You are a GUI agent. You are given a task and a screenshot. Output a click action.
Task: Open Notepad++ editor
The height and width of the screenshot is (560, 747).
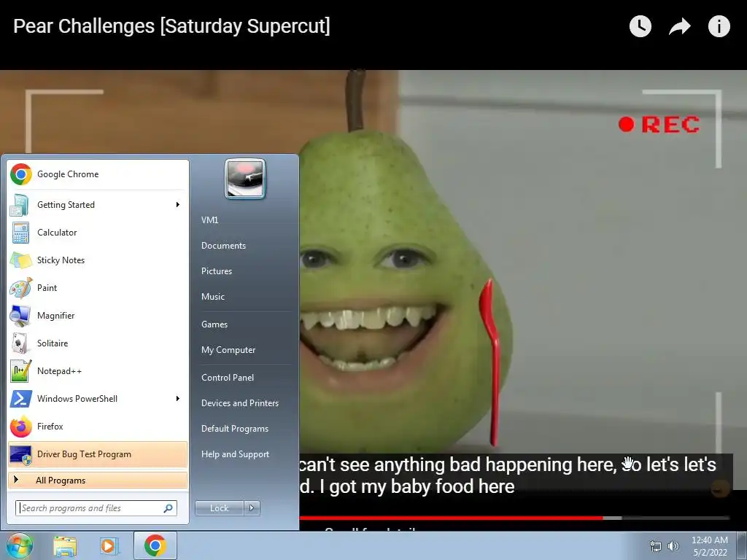pyautogui.click(x=98, y=371)
